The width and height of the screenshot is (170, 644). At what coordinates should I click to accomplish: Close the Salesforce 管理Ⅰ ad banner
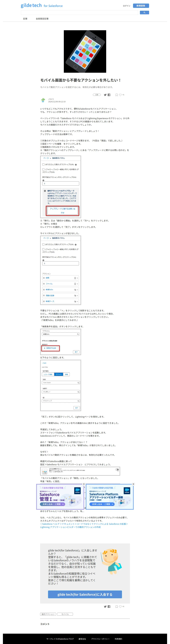point(84,484)
